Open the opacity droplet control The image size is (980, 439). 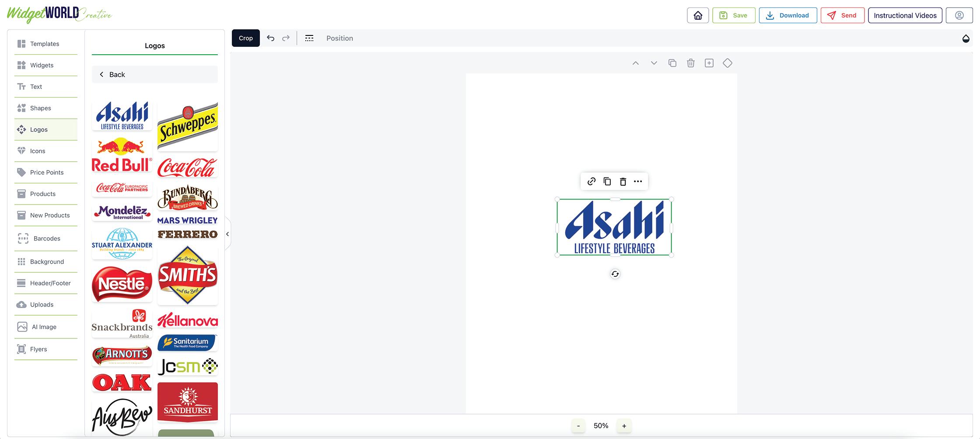pyautogui.click(x=966, y=38)
